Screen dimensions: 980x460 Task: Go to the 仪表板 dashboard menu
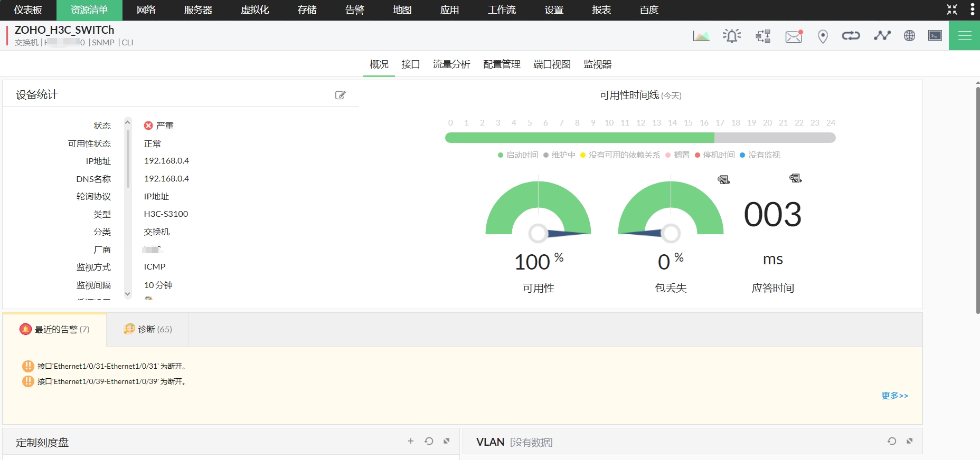[28, 10]
